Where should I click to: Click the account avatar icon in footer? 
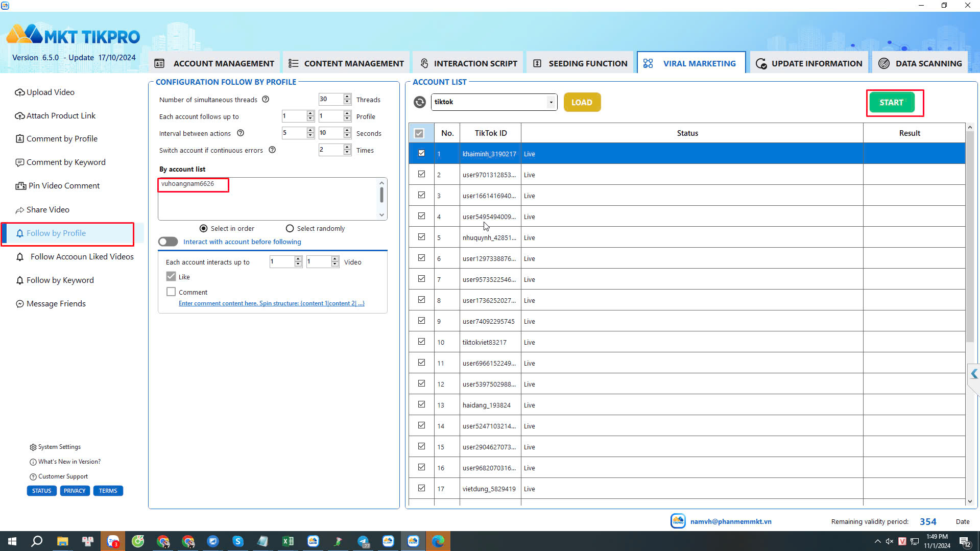click(x=678, y=521)
